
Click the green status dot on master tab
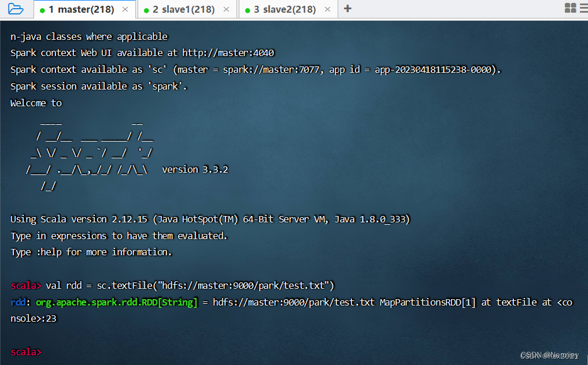[42, 10]
